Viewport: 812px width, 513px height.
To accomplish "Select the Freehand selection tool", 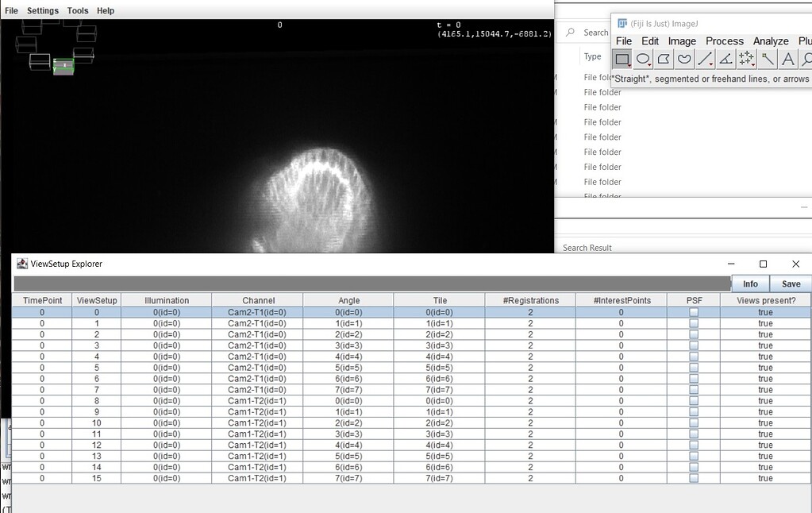I will click(x=686, y=59).
